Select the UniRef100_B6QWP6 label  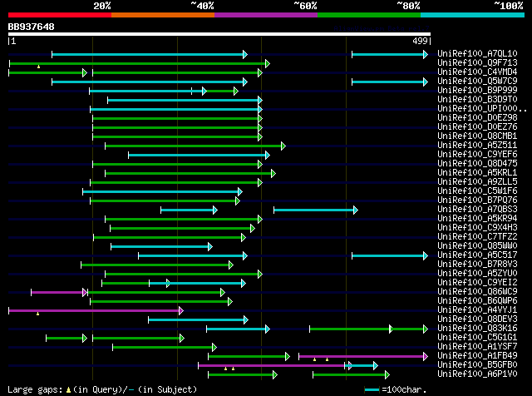(x=477, y=301)
